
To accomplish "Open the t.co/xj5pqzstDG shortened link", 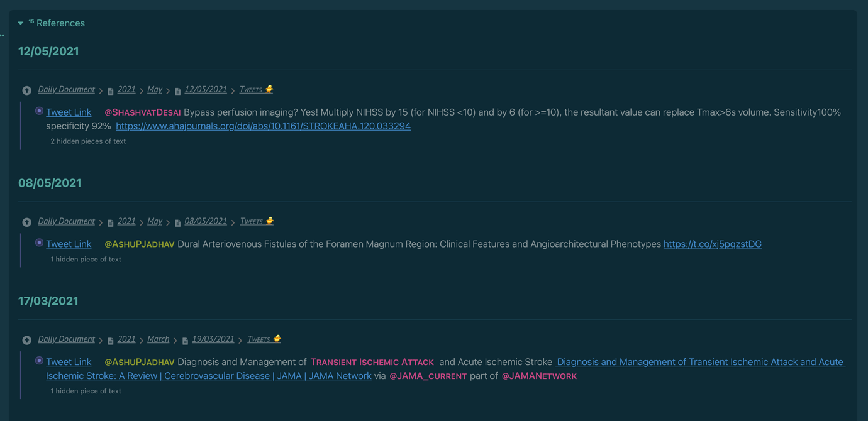I will coord(712,244).
